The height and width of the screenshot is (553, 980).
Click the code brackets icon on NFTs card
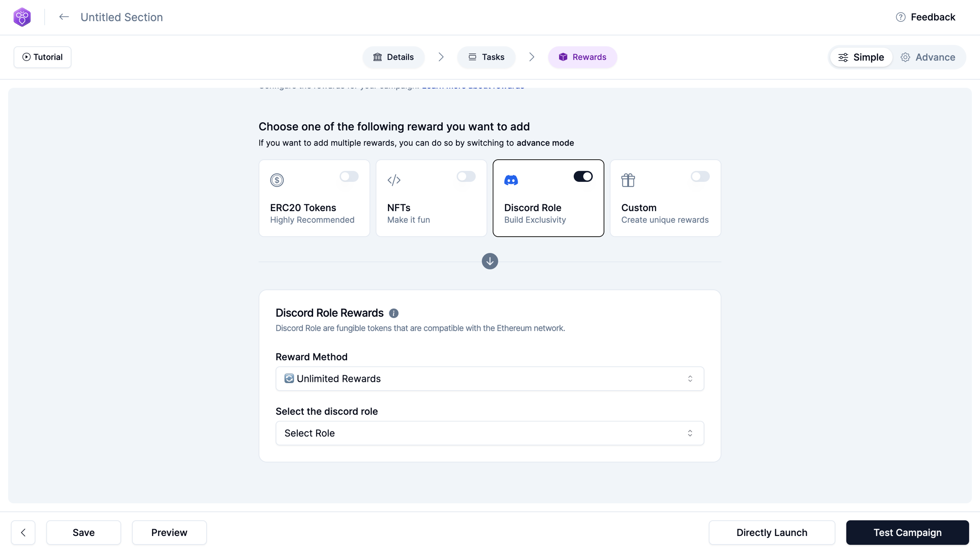[394, 180]
